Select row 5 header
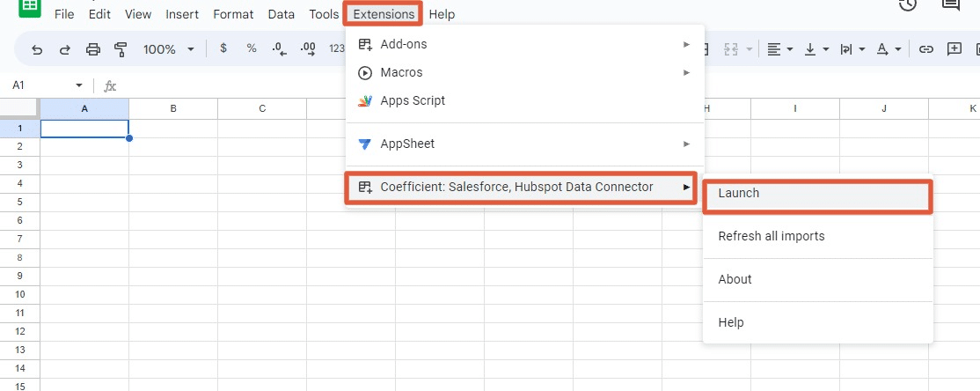This screenshot has width=980, height=391. click(20, 202)
